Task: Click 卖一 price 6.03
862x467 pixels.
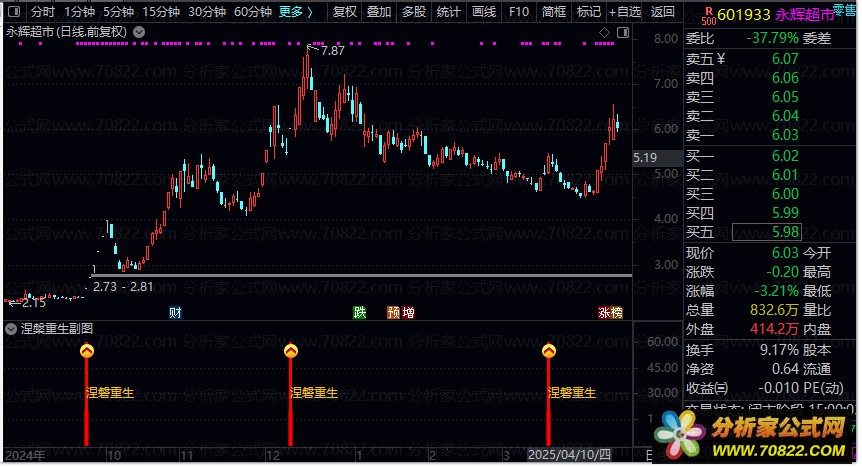Action: coord(785,135)
